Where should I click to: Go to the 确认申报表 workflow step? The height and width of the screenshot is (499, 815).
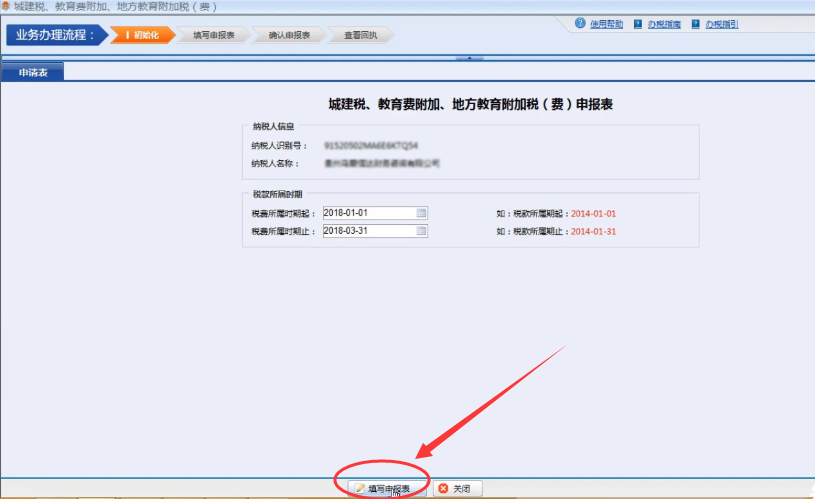coord(289,35)
